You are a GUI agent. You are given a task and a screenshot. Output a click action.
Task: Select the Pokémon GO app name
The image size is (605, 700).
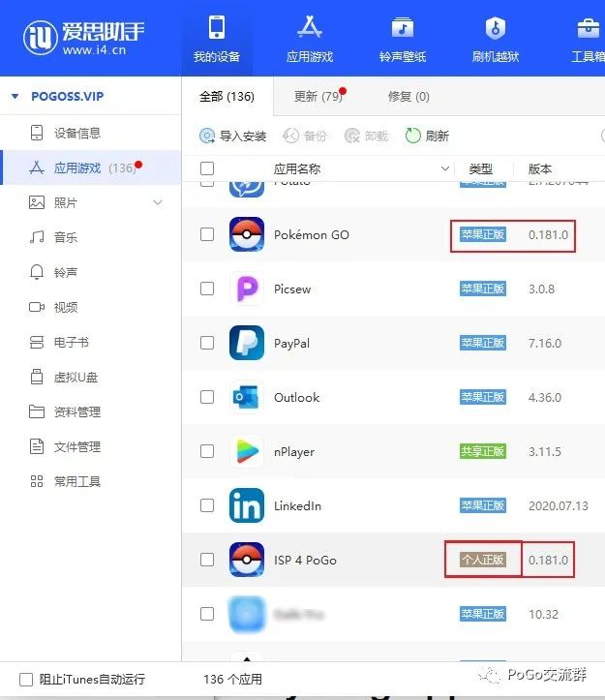(311, 234)
